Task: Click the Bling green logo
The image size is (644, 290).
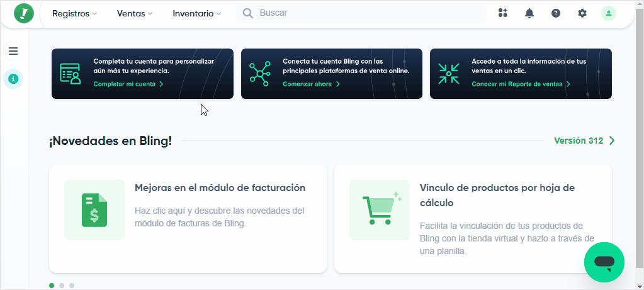Action: (x=24, y=13)
